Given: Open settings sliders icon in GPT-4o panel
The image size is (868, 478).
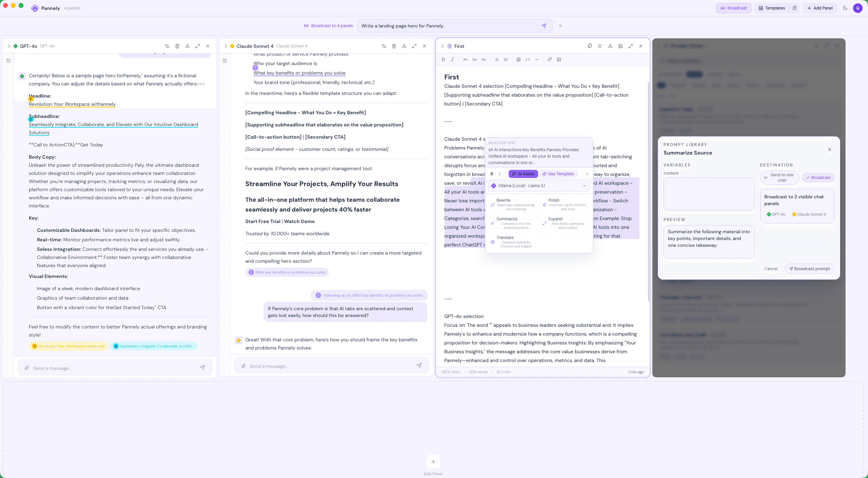Looking at the screenshot, I should (x=167, y=46).
